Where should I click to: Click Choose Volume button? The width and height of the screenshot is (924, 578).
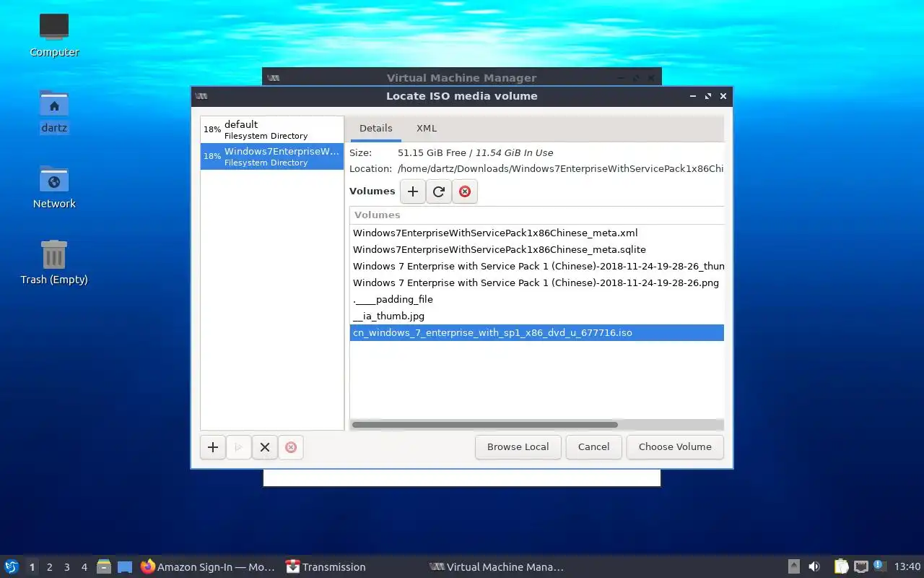coord(675,447)
